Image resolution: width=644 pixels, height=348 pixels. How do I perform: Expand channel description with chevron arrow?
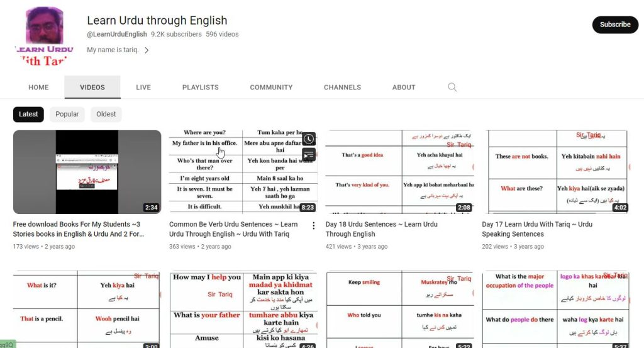click(x=147, y=50)
